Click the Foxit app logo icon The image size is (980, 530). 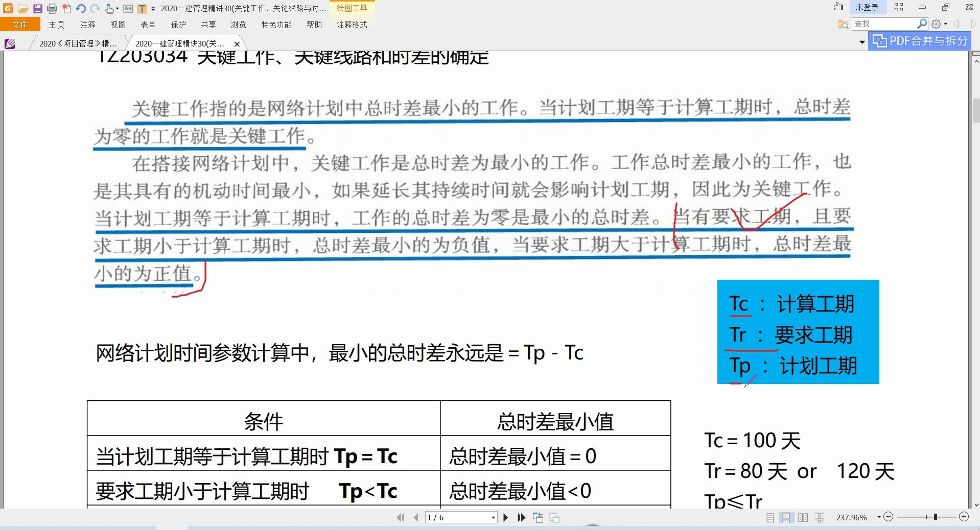8,8
